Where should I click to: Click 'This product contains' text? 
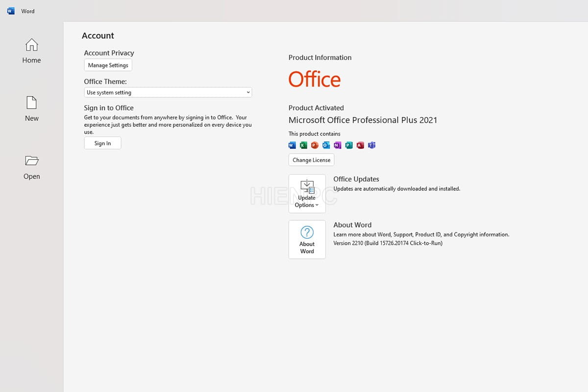315,134
